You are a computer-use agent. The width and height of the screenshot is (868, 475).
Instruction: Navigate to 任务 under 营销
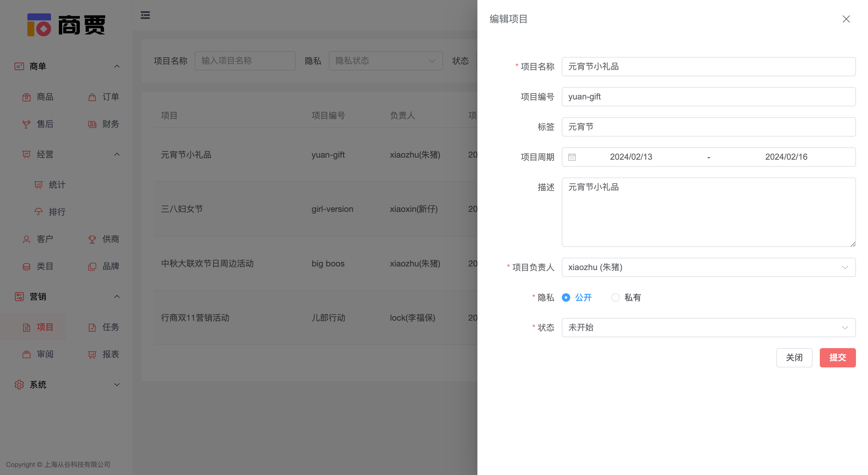tap(111, 327)
